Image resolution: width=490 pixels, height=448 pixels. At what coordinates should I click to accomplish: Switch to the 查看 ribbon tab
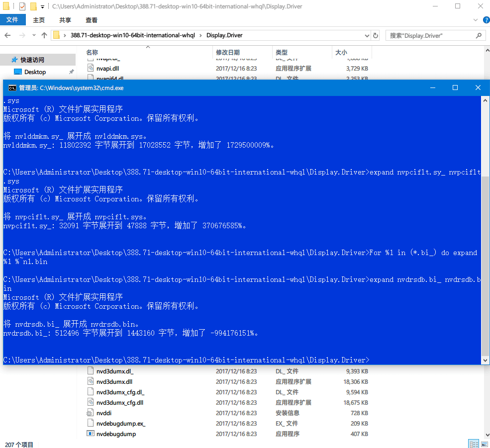click(91, 20)
